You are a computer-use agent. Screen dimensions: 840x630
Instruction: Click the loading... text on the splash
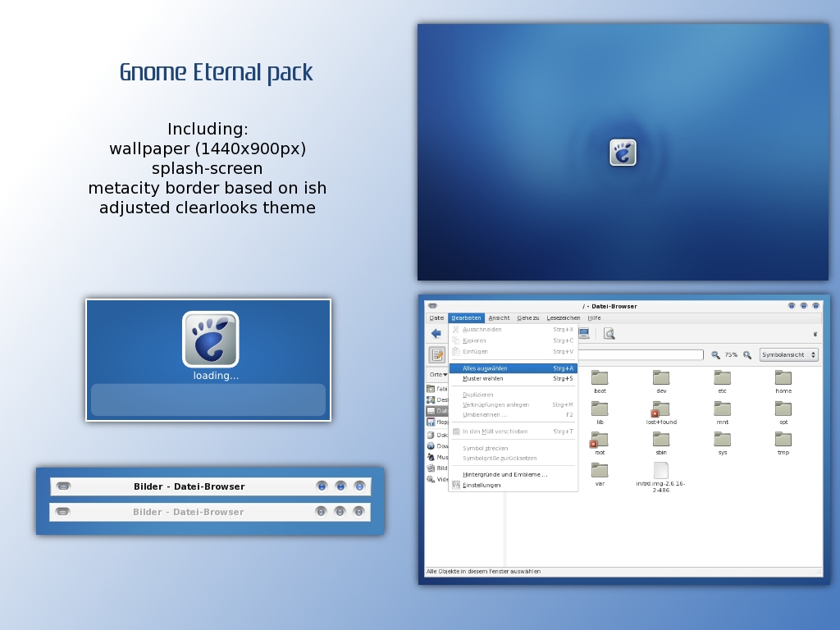(x=216, y=376)
